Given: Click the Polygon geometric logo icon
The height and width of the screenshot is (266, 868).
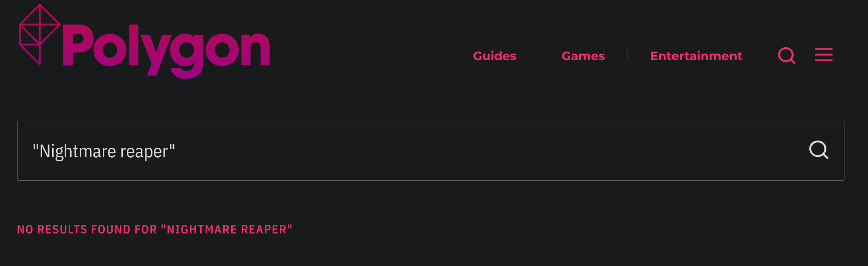Looking at the screenshot, I should (x=40, y=35).
